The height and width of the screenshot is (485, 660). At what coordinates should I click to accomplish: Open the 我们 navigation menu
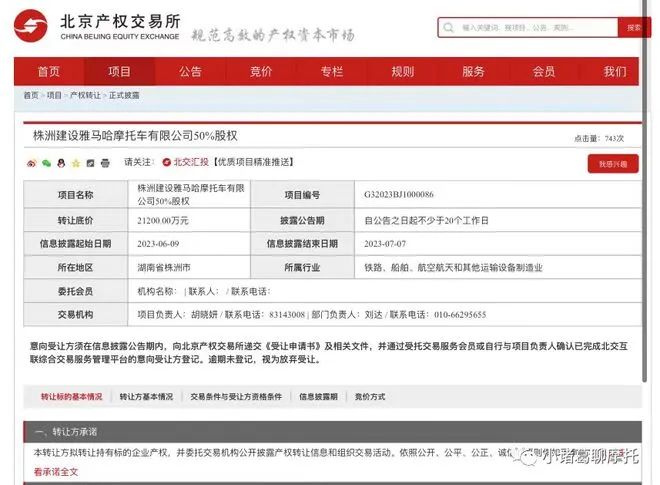coord(615,72)
